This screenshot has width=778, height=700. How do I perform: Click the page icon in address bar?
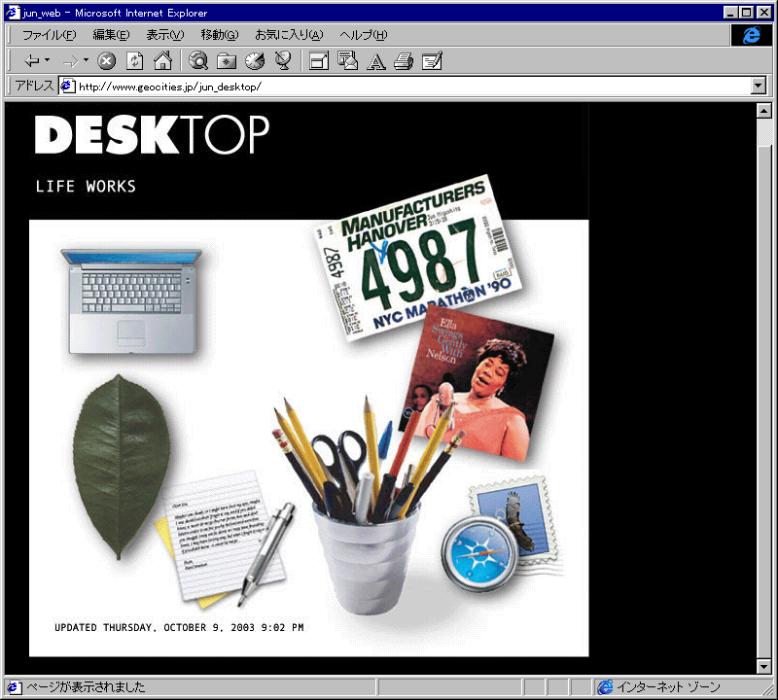(68, 87)
